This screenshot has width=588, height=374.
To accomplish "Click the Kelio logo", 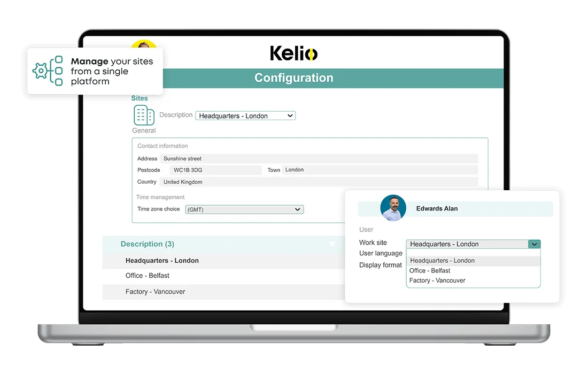I will tap(293, 53).
